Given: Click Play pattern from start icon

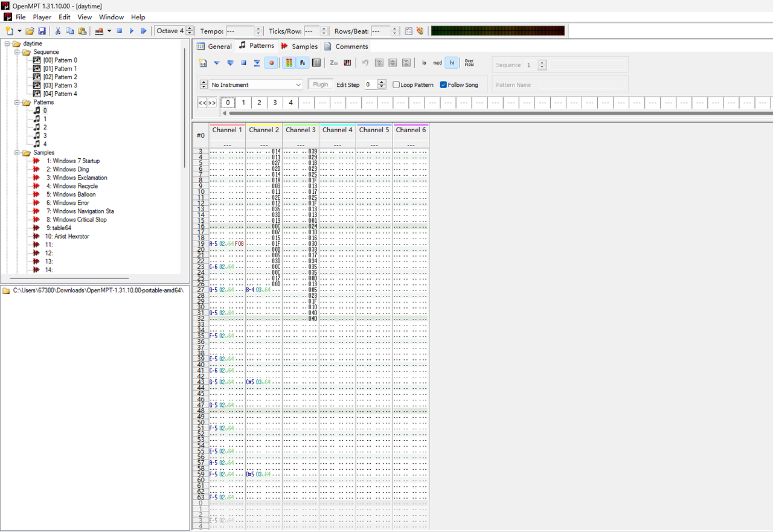Looking at the screenshot, I should [230, 63].
